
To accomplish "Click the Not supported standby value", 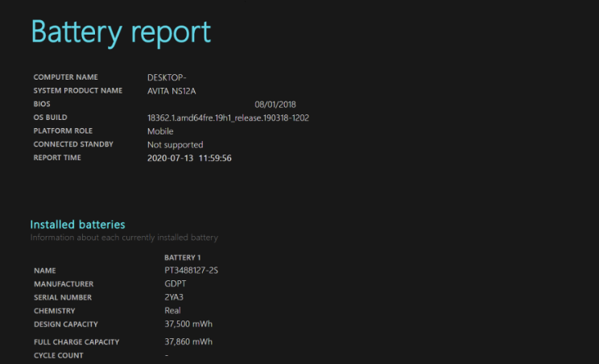I will tap(176, 145).
